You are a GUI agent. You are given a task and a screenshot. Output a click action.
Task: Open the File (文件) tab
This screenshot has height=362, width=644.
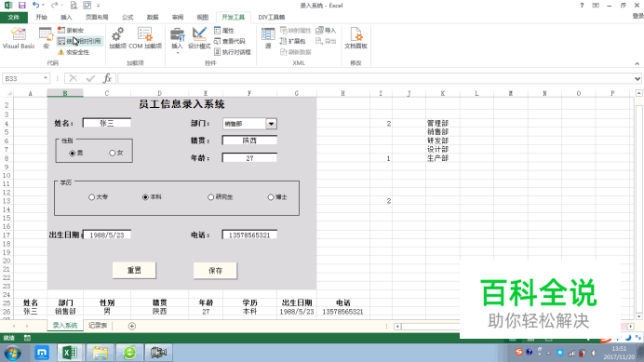click(14, 18)
